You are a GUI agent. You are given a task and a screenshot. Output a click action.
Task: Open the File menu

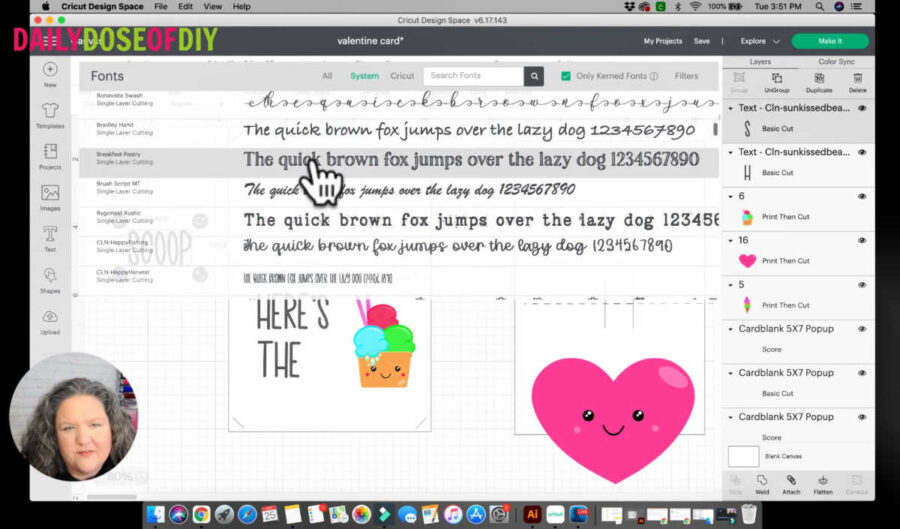pos(161,6)
